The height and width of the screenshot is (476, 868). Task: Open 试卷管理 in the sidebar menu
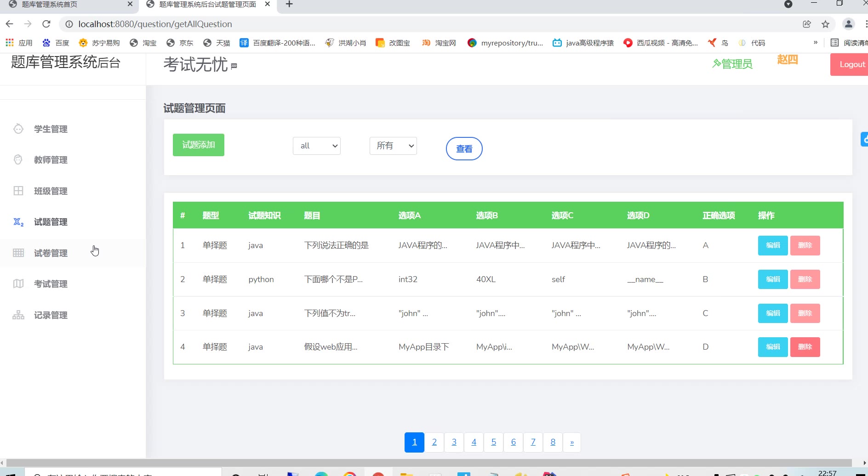point(51,253)
